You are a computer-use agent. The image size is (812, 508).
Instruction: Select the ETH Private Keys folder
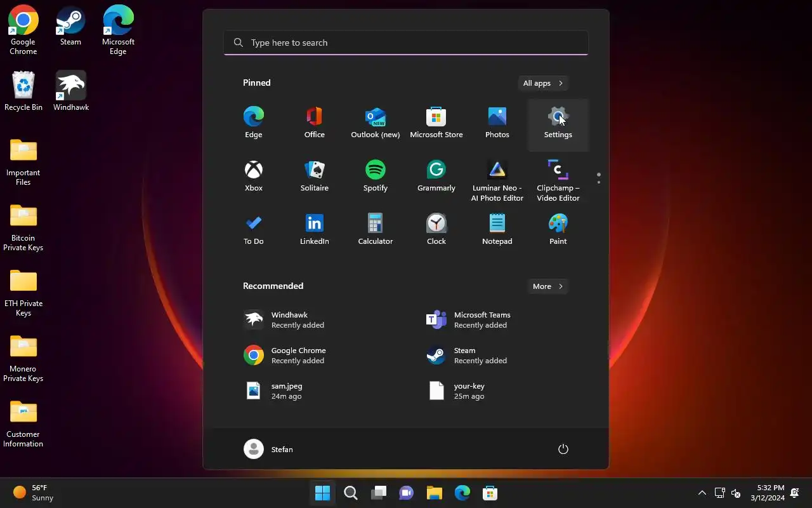[23, 293]
